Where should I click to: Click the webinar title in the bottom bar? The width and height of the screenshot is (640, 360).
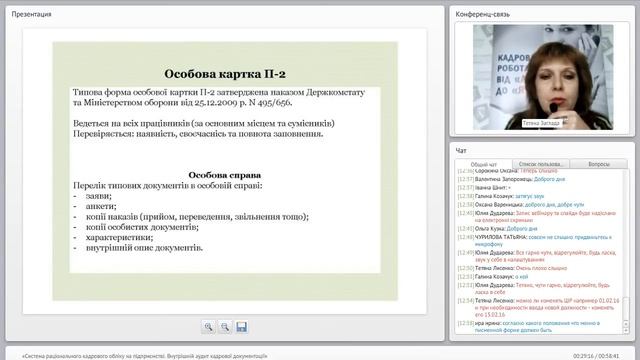click(x=144, y=356)
